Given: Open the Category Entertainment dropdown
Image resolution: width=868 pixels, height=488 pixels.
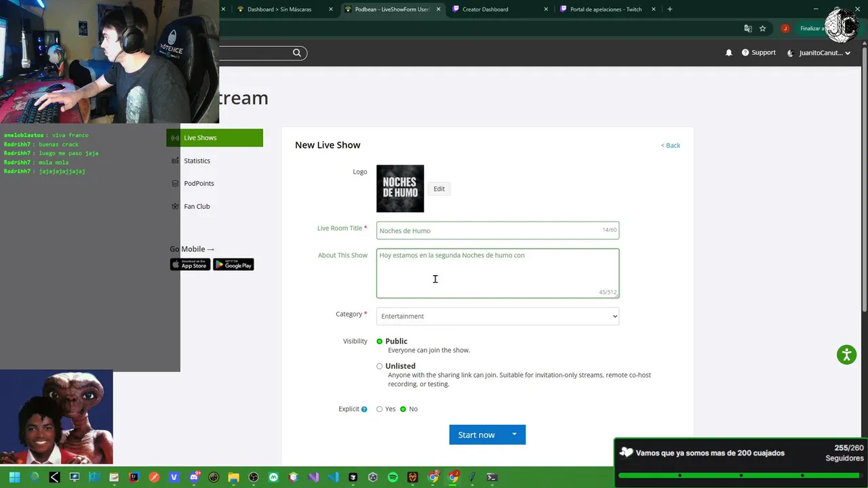Looking at the screenshot, I should coord(498,316).
